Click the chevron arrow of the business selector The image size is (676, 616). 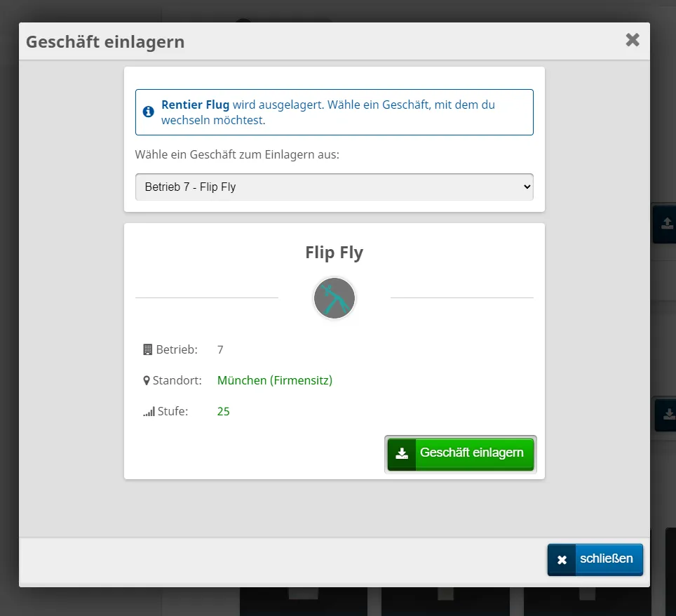click(527, 187)
